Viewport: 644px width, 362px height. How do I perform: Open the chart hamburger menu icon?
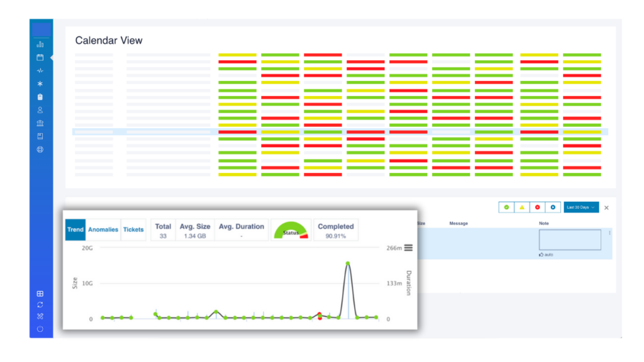tap(408, 248)
